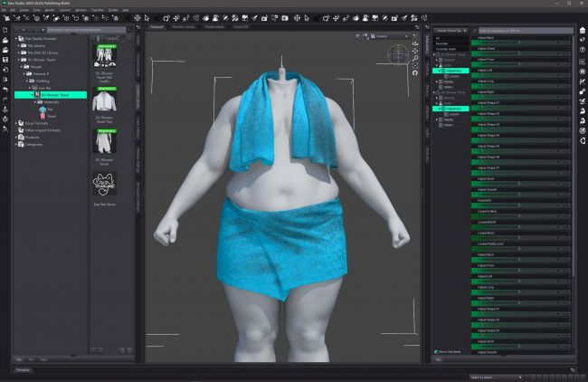The width and height of the screenshot is (588, 382).
Task: Toggle the Show Sub Items checkbox
Action: pyautogui.click(x=436, y=351)
